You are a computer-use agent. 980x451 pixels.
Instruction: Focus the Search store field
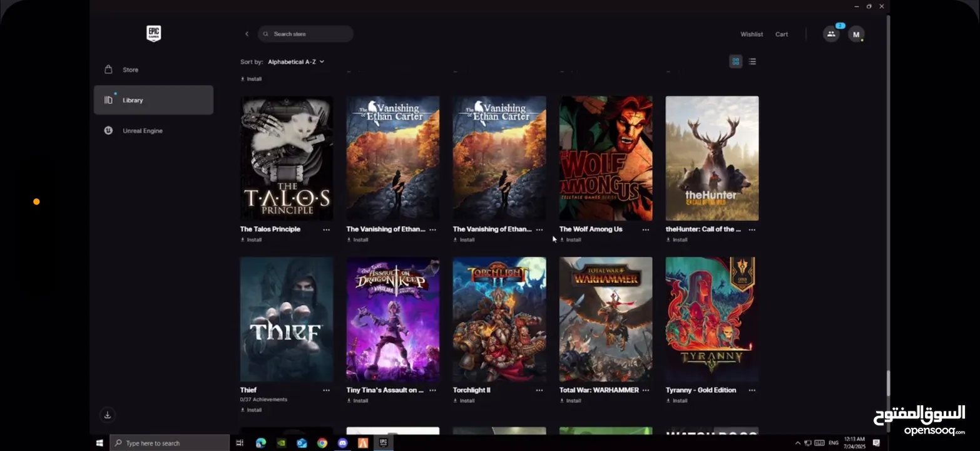pyautogui.click(x=305, y=34)
